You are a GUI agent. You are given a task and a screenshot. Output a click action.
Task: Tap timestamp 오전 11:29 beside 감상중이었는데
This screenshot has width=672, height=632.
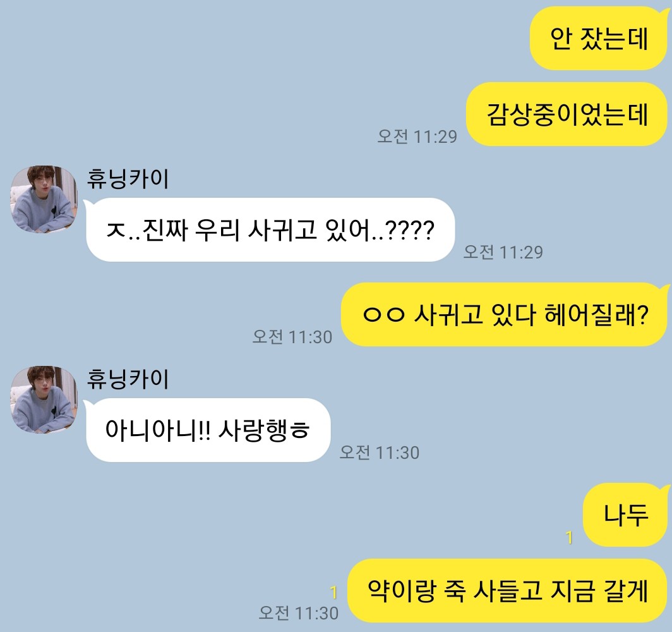point(417,137)
